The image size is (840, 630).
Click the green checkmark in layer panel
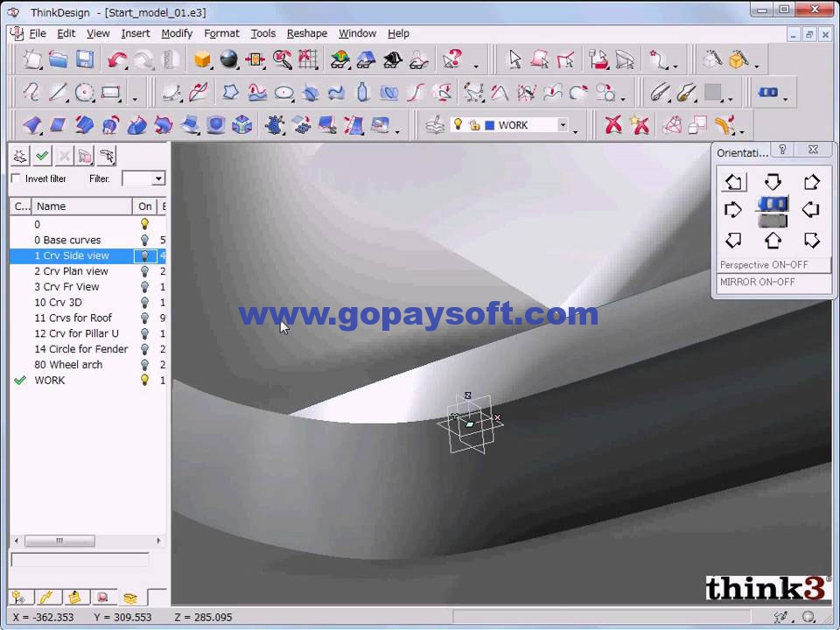point(42,156)
